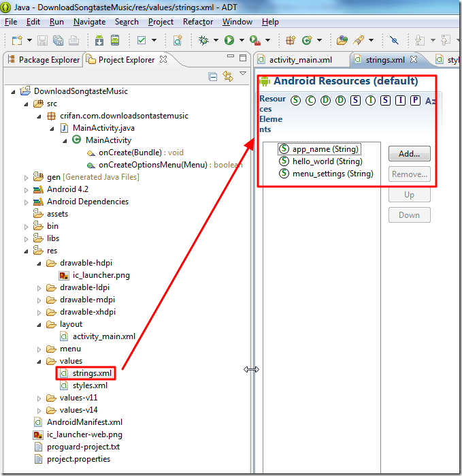Open the Refactor menu
This screenshot has width=462, height=476.
tap(198, 22)
